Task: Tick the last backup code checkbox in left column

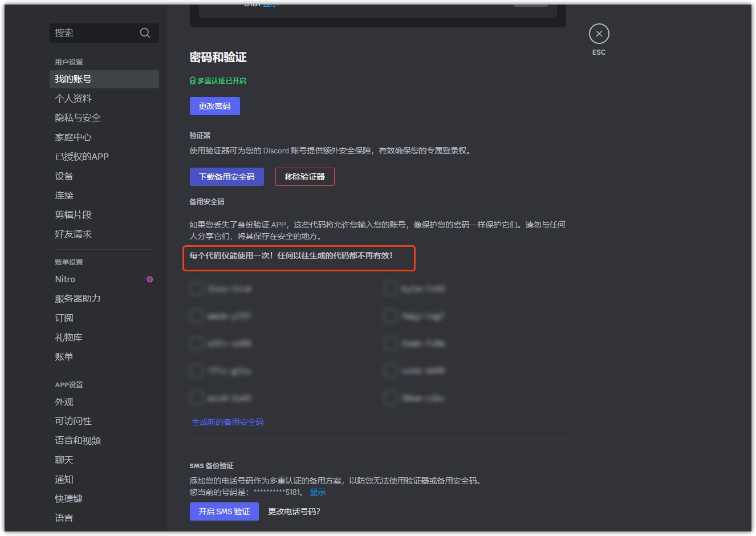Action: point(197,398)
